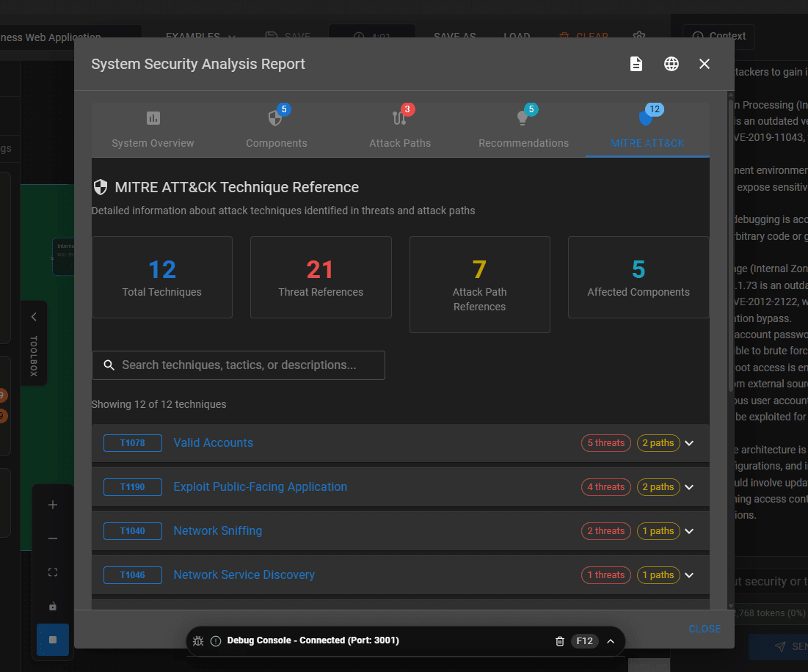The width and height of the screenshot is (808, 672).
Task: Click the fit view canvas control icon
Action: [x=53, y=573]
